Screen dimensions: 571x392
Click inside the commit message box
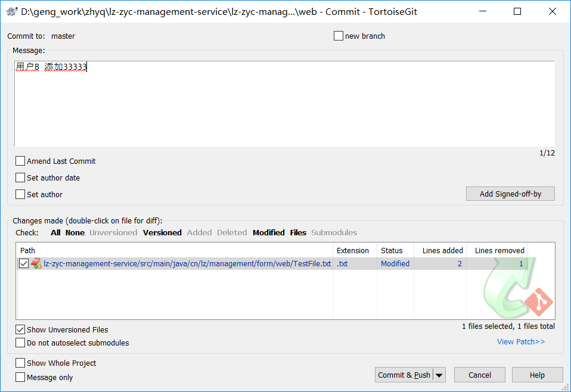click(284, 104)
